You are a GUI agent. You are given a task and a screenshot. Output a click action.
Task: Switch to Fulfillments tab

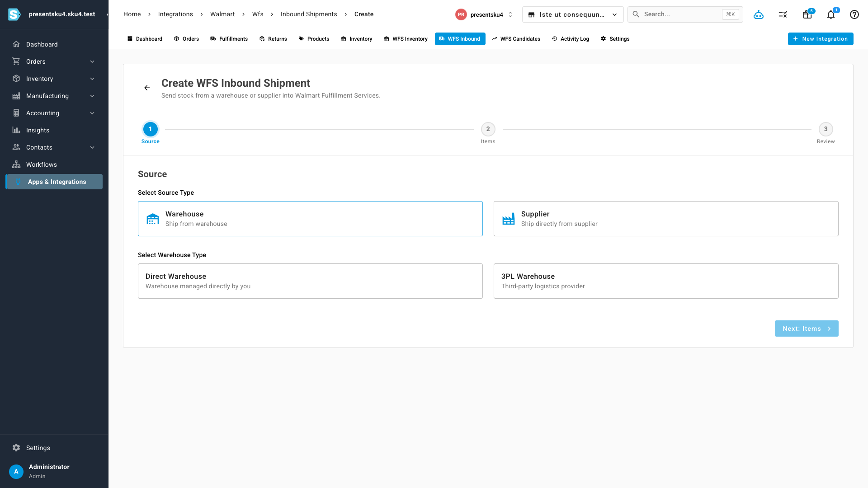pos(229,39)
